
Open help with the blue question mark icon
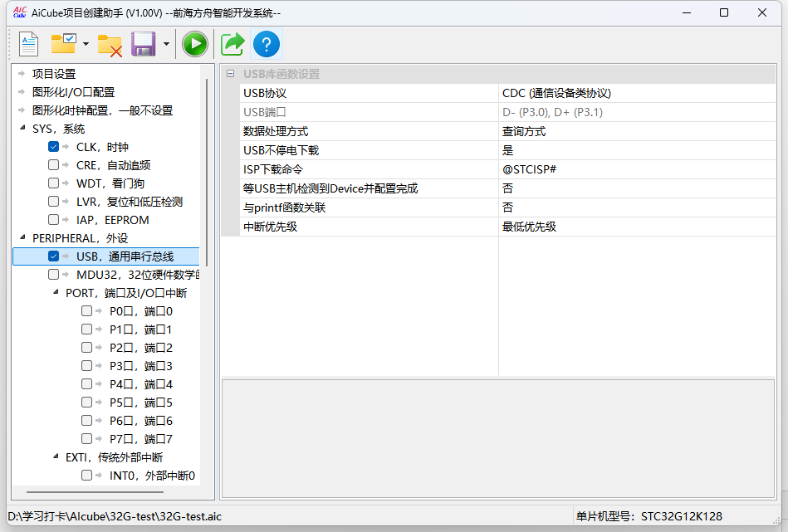(x=267, y=44)
